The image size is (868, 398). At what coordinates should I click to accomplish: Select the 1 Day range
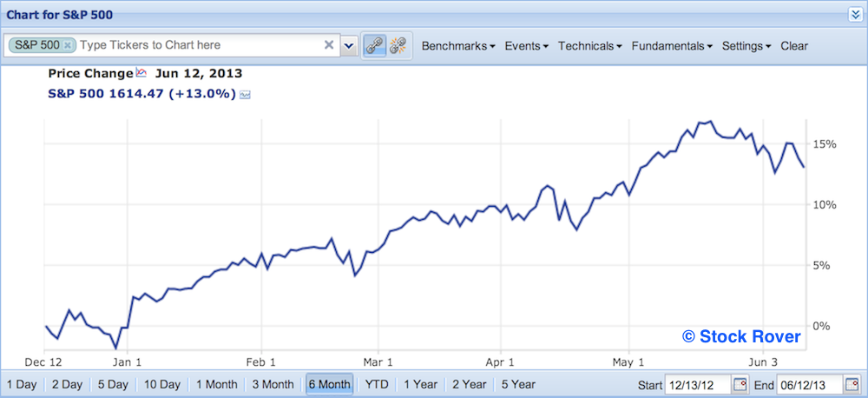tap(22, 384)
